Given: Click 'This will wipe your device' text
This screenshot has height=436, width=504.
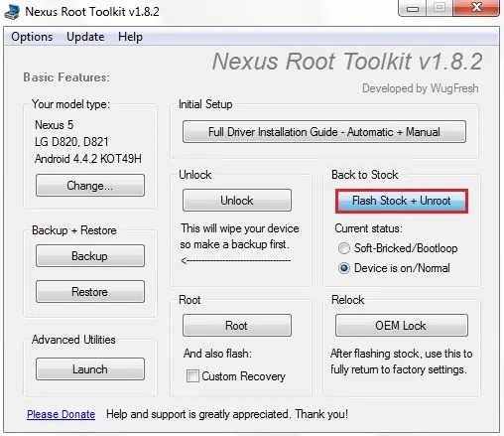Looking at the screenshot, I should (x=240, y=228).
